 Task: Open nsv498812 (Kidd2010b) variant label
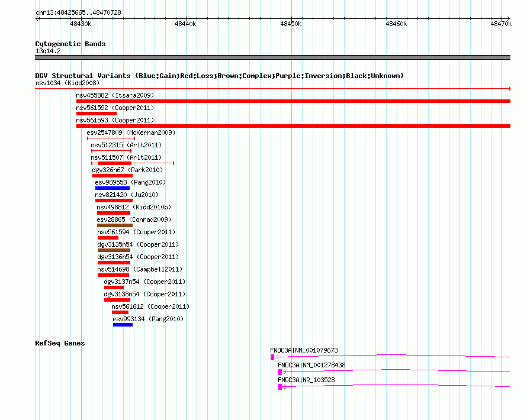point(134,207)
